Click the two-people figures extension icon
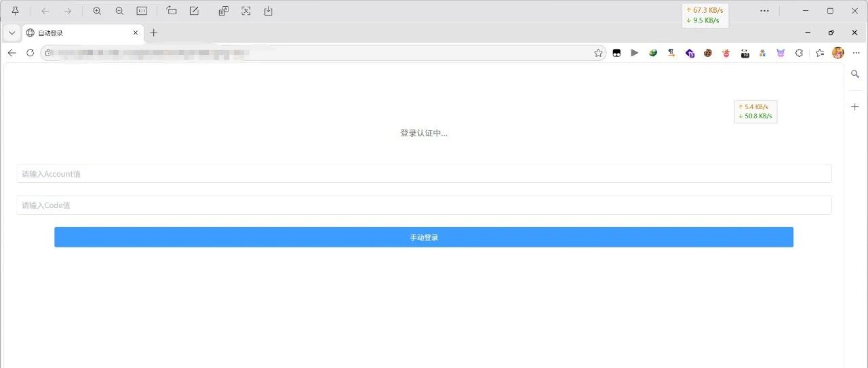The width and height of the screenshot is (868, 368). point(762,53)
